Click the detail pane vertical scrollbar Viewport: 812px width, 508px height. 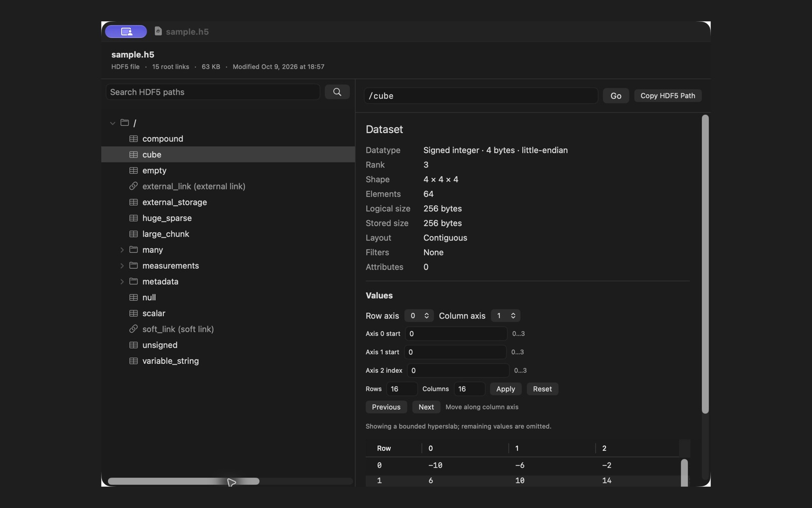click(705, 264)
